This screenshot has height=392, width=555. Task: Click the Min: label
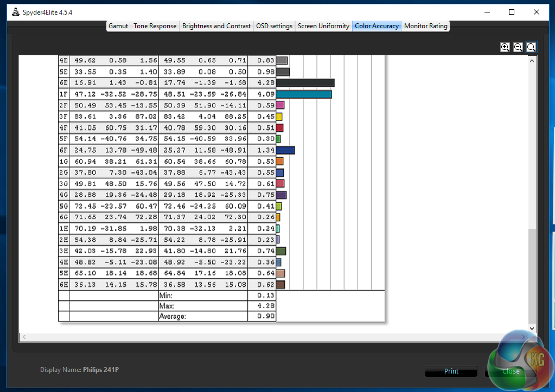[x=166, y=295]
